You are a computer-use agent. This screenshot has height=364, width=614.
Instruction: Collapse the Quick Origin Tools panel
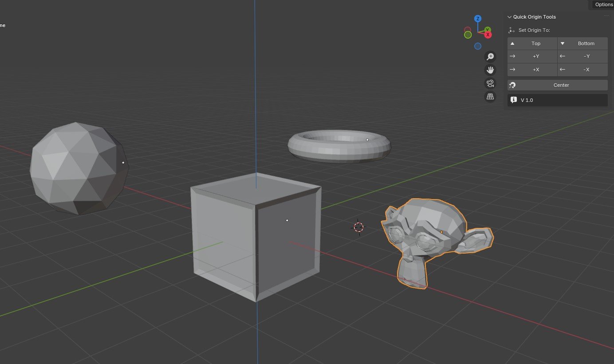click(x=509, y=16)
